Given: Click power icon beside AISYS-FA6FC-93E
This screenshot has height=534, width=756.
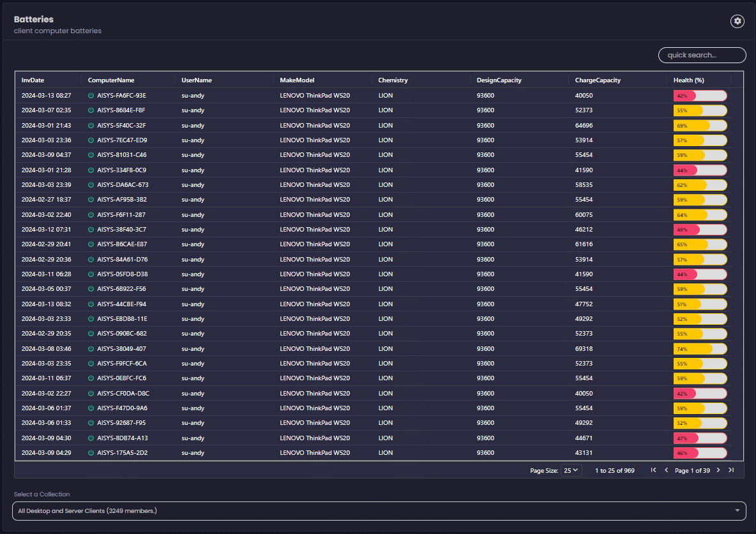Looking at the screenshot, I should (x=91, y=96).
